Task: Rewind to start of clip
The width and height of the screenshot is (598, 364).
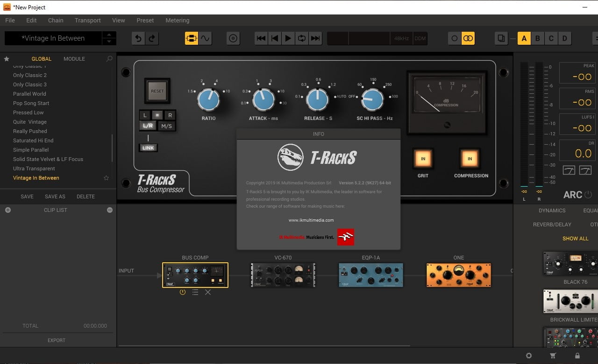Action: click(x=275, y=38)
